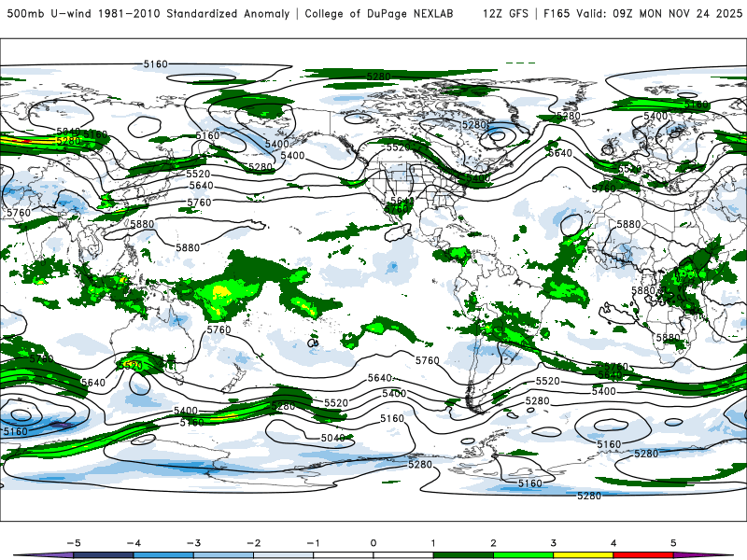Screen dimensions: 747x560
Task: Click the 5400 contour label over the eastern United States
Action: click(x=478, y=178)
